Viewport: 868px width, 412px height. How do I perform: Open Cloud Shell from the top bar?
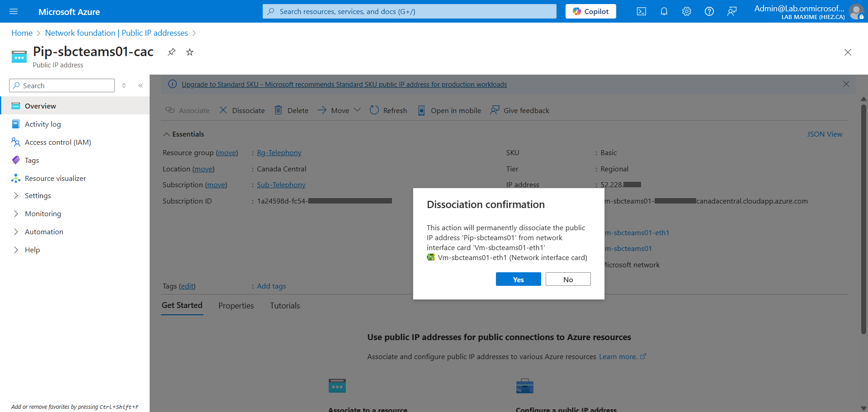pyautogui.click(x=641, y=12)
